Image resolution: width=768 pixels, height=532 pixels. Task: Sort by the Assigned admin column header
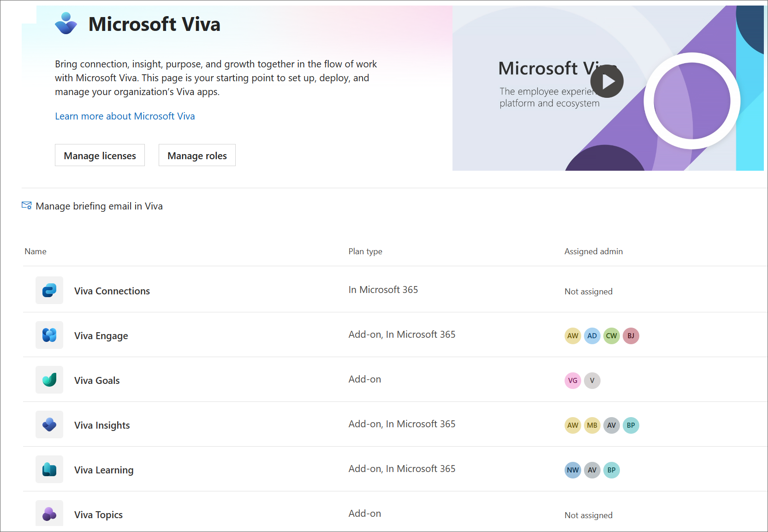coord(594,251)
